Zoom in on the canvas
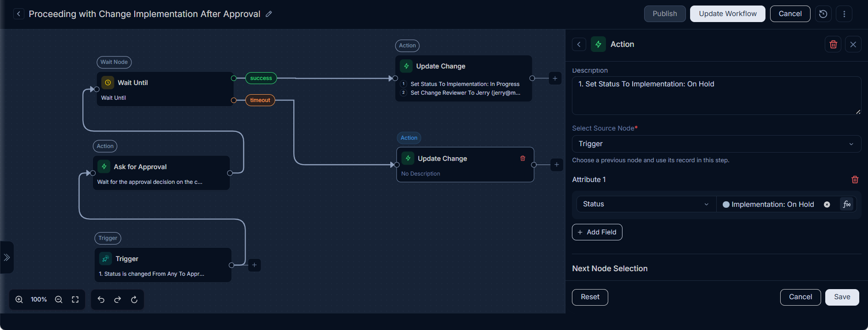Screen dimensions: 868x330 point(19,300)
